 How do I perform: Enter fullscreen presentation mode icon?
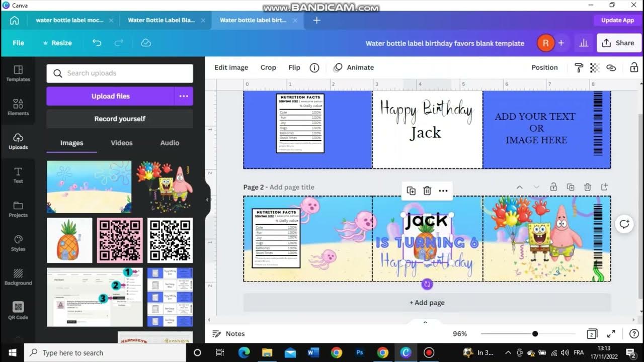coord(611,334)
